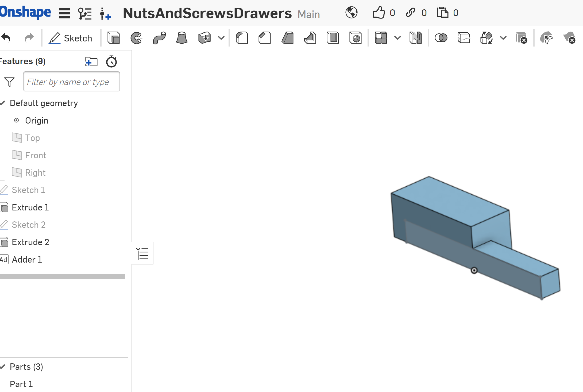583x392 pixels.
Task: Open dropdown next to Thicken tool
Action: click(x=221, y=38)
